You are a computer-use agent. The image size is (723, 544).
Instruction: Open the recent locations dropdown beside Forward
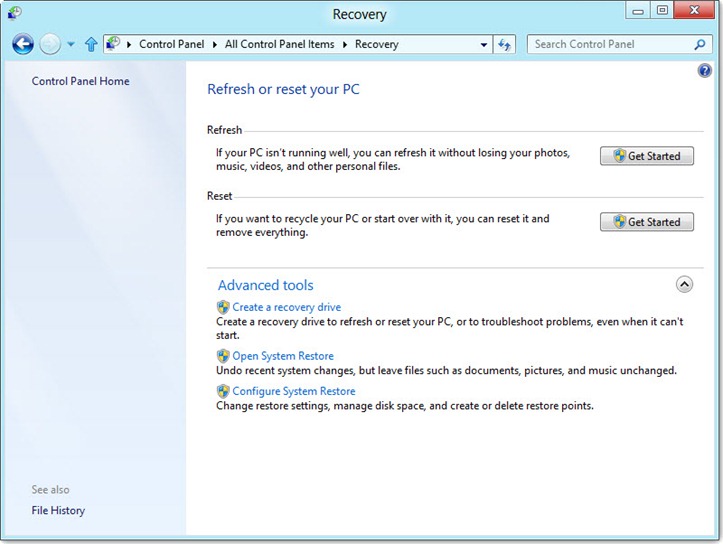pos(71,45)
